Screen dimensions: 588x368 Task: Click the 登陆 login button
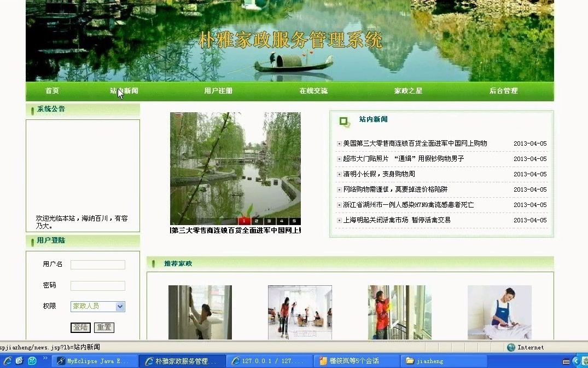pos(80,327)
